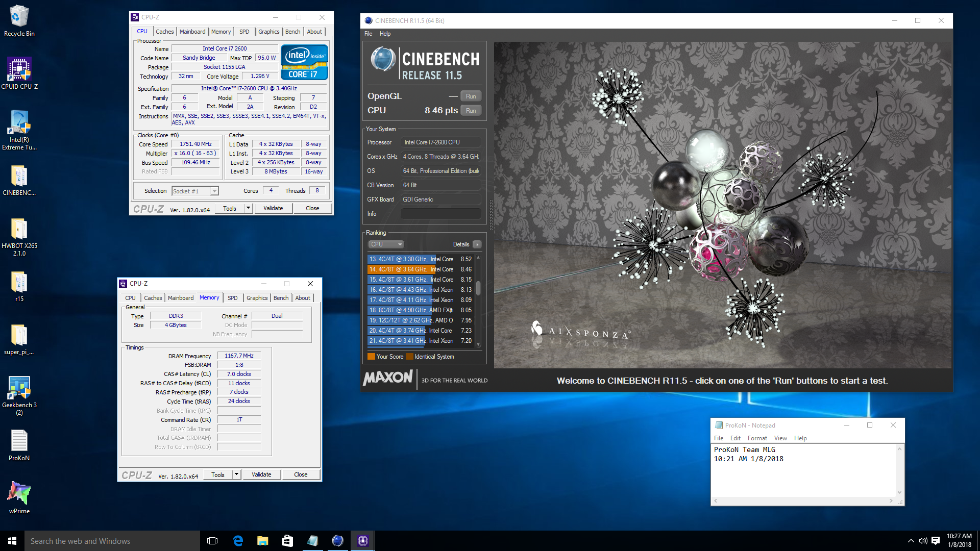Image resolution: width=980 pixels, height=551 pixels.
Task: Open the Cinebench Help menu
Action: coord(385,34)
